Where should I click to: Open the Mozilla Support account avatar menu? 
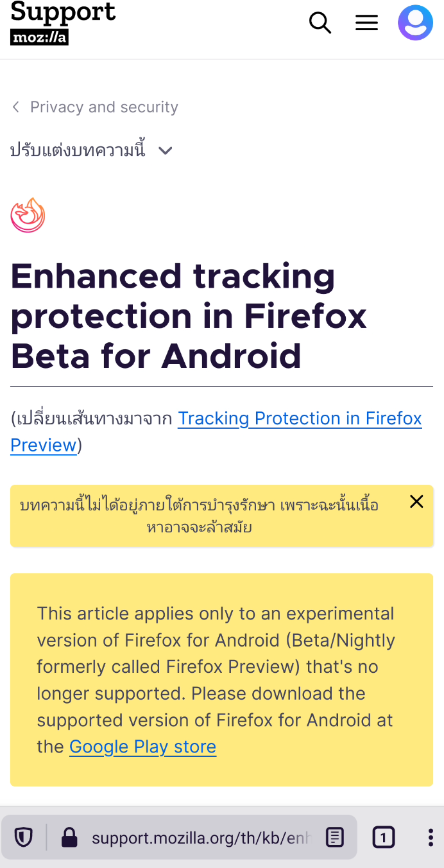coord(415,22)
